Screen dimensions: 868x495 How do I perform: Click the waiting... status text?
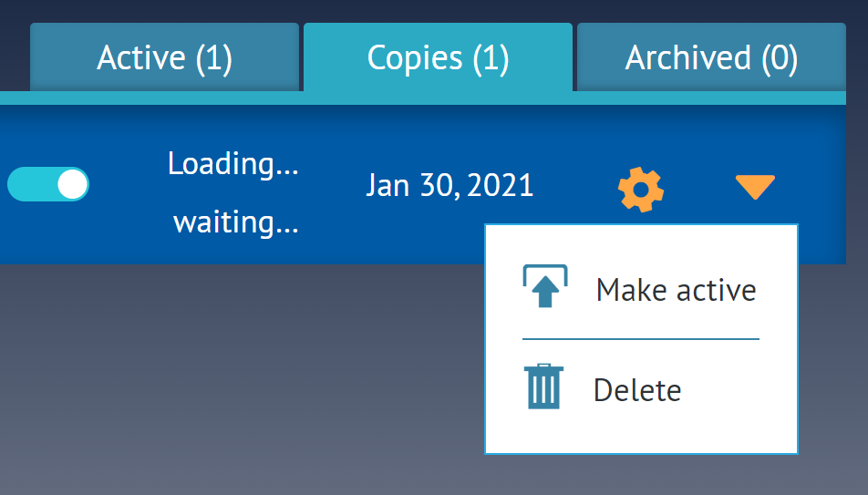click(236, 222)
